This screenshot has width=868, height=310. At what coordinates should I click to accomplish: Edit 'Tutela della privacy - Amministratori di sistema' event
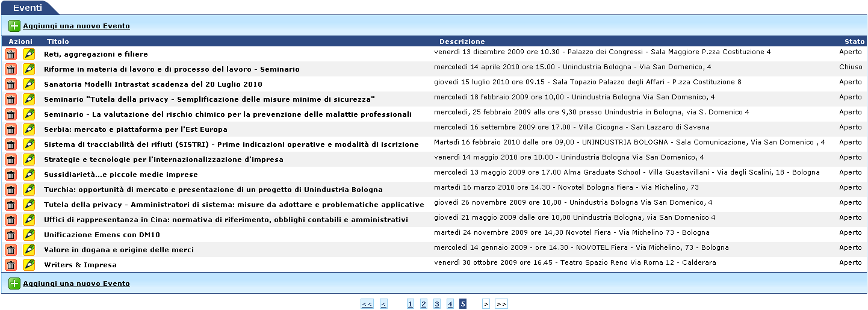pos(29,205)
